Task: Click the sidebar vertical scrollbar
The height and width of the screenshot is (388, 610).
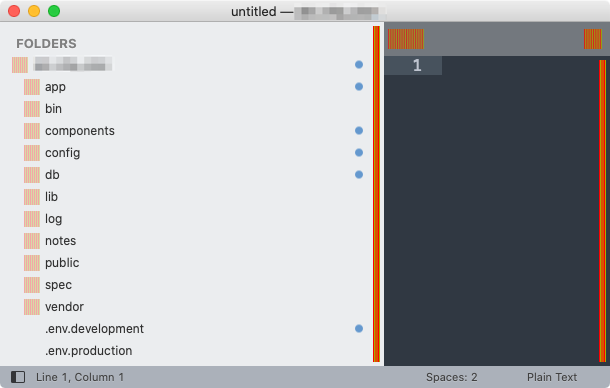Action: pos(376,194)
